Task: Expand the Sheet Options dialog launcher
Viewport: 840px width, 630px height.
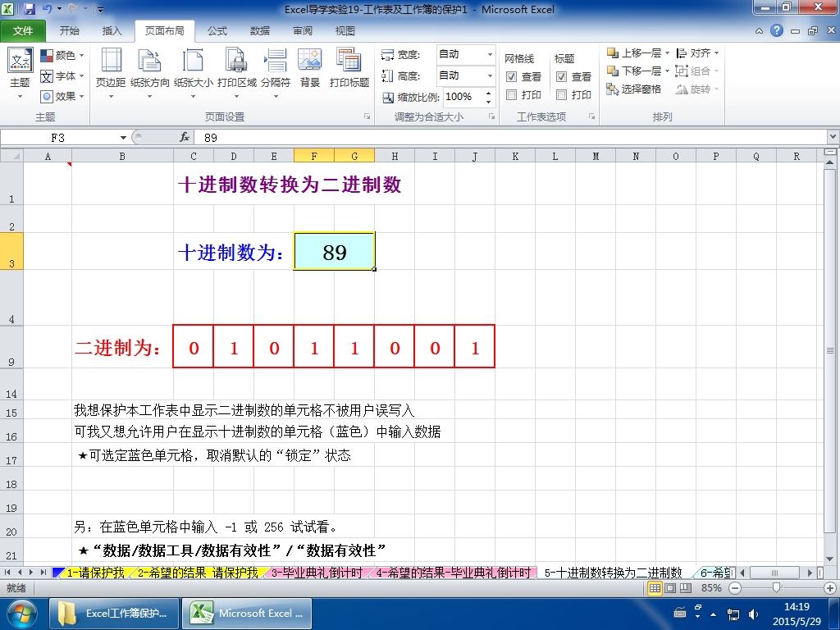Action: click(591, 116)
